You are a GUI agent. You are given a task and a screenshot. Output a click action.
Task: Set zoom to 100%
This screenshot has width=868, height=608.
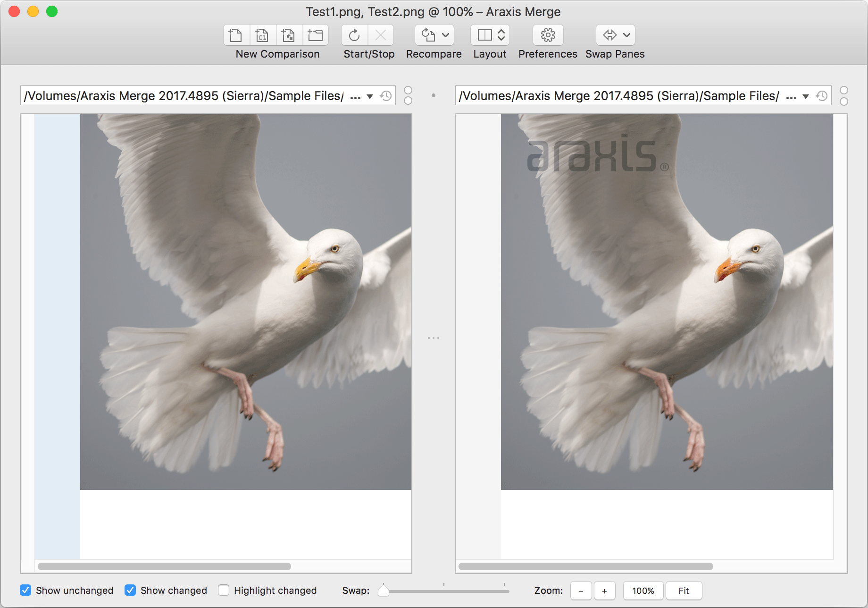pos(643,590)
